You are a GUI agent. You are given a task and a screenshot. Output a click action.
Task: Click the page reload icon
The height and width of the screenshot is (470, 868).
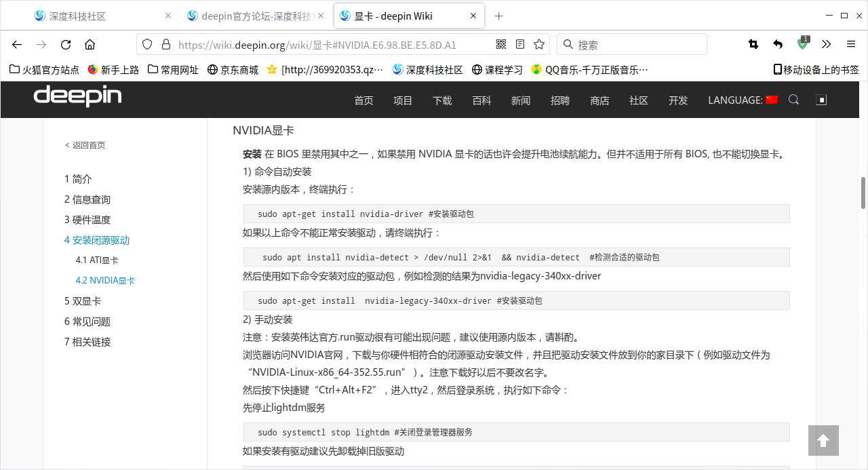65,44
